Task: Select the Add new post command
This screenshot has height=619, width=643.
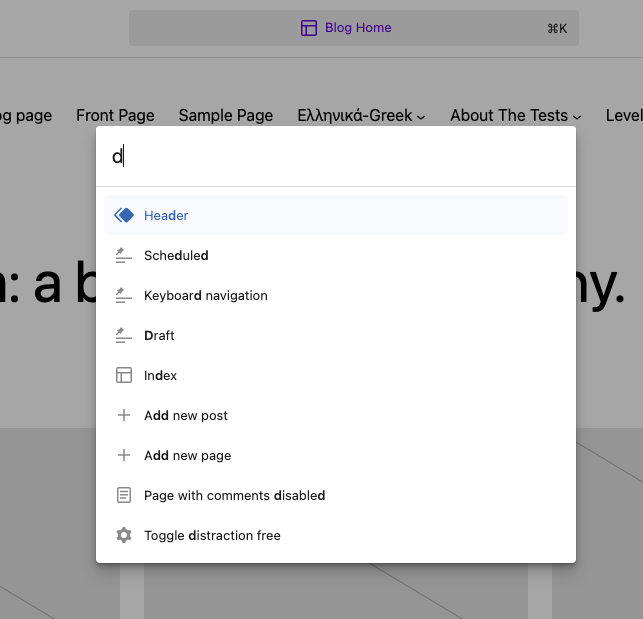Action: coord(186,415)
